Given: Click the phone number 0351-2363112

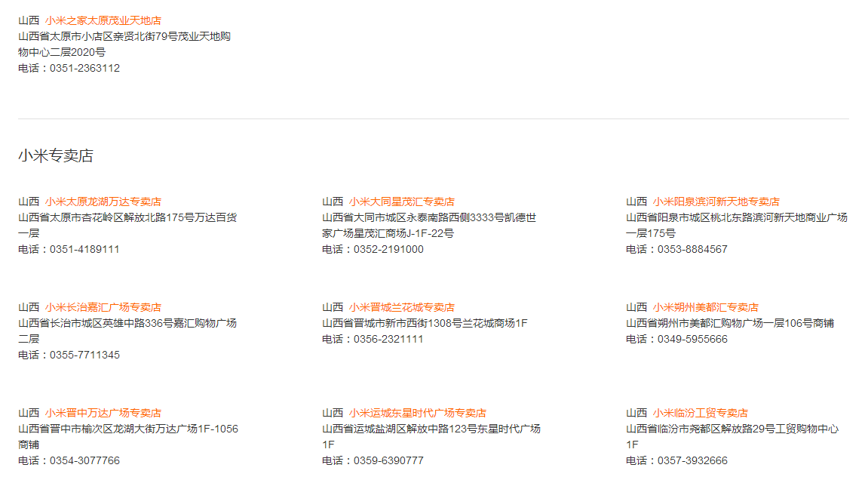Looking at the screenshot, I should (84, 68).
